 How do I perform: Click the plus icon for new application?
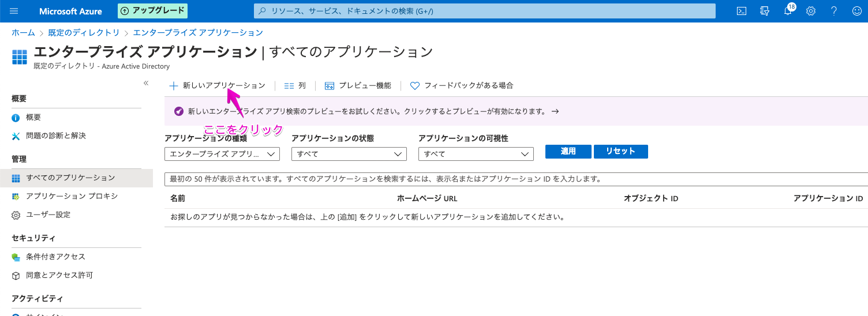click(173, 86)
